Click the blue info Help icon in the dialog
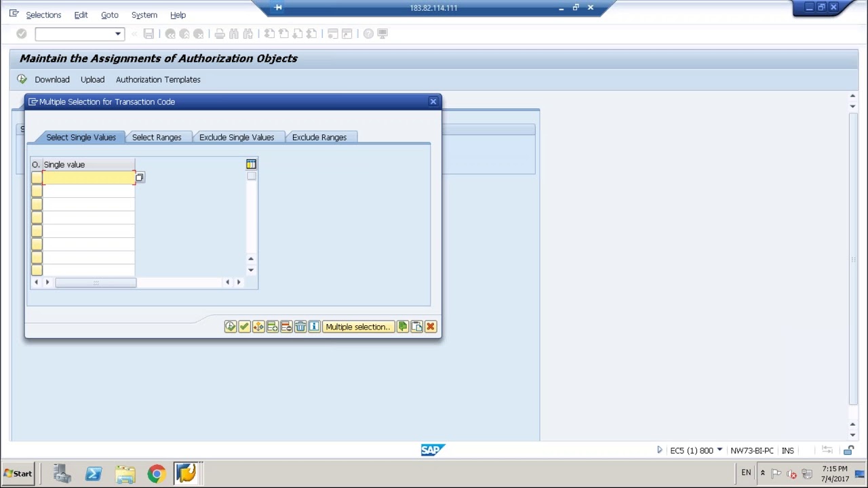The height and width of the screenshot is (488, 868). 314,327
